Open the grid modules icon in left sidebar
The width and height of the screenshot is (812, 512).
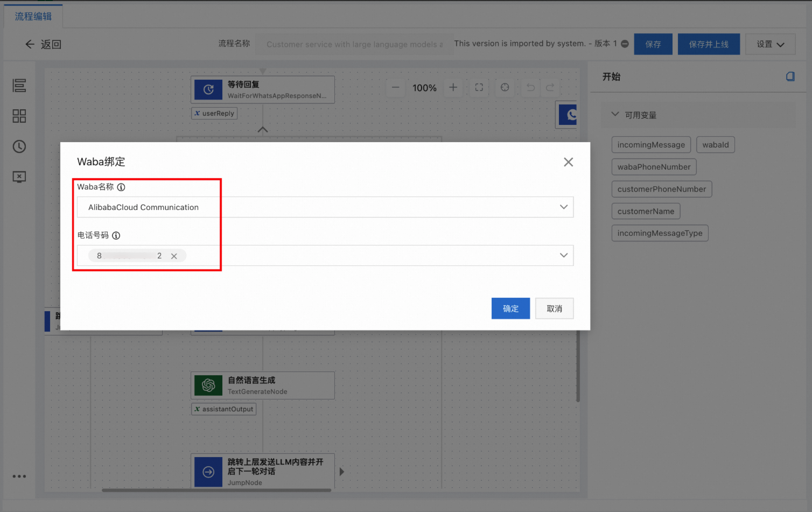[19, 116]
